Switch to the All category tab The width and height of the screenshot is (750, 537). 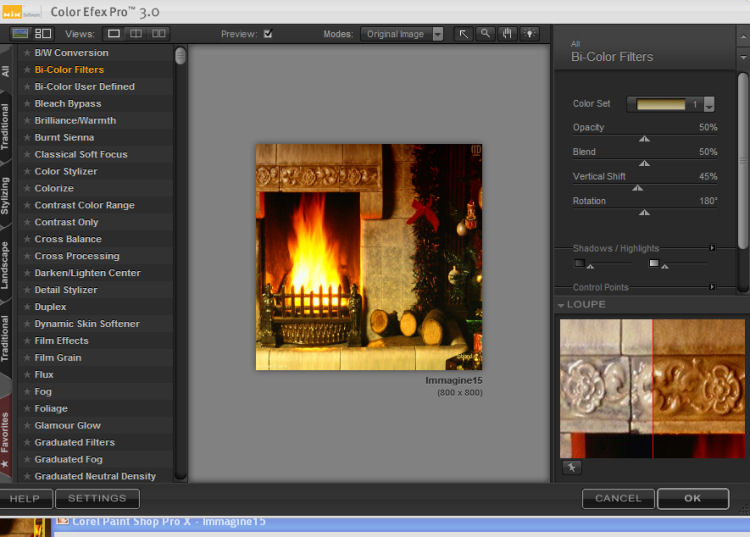5,71
